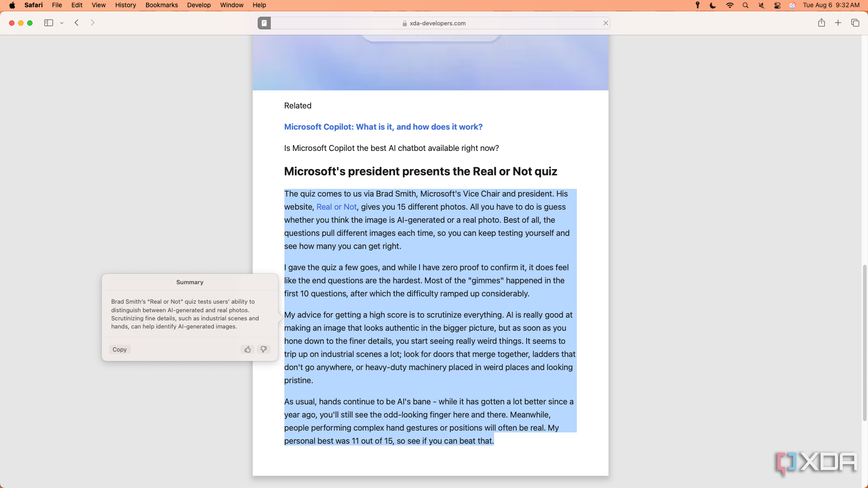Click the Develop menu in Safari
Viewport: 868px width, 488px height.
(199, 5)
